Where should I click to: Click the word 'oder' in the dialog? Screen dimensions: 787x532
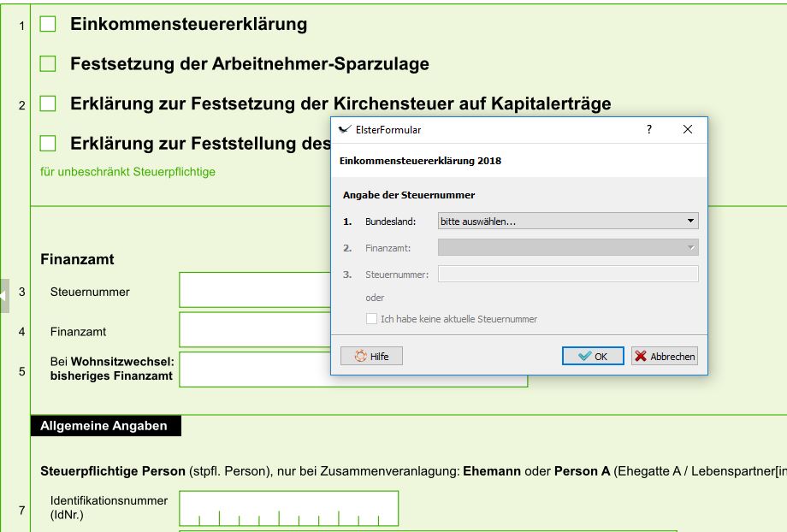pos(375,298)
